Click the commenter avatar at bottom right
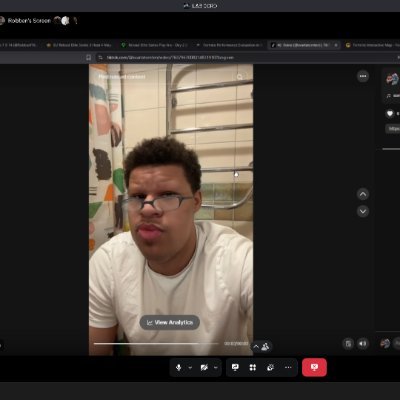Screen dimensions: 400x400 (385, 343)
